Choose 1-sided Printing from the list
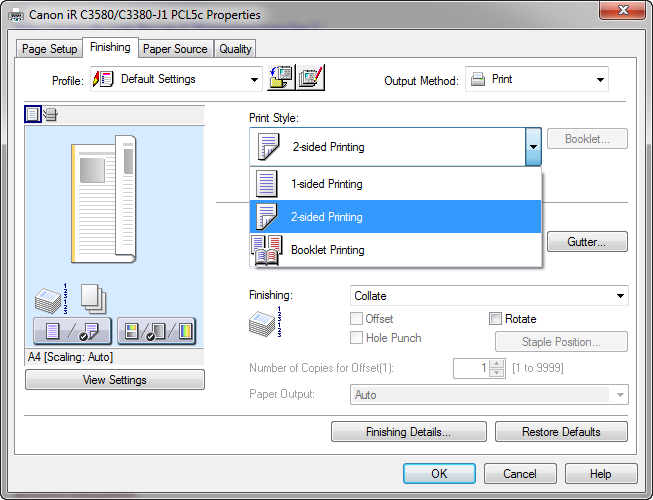This screenshot has height=500, width=653. [395, 184]
